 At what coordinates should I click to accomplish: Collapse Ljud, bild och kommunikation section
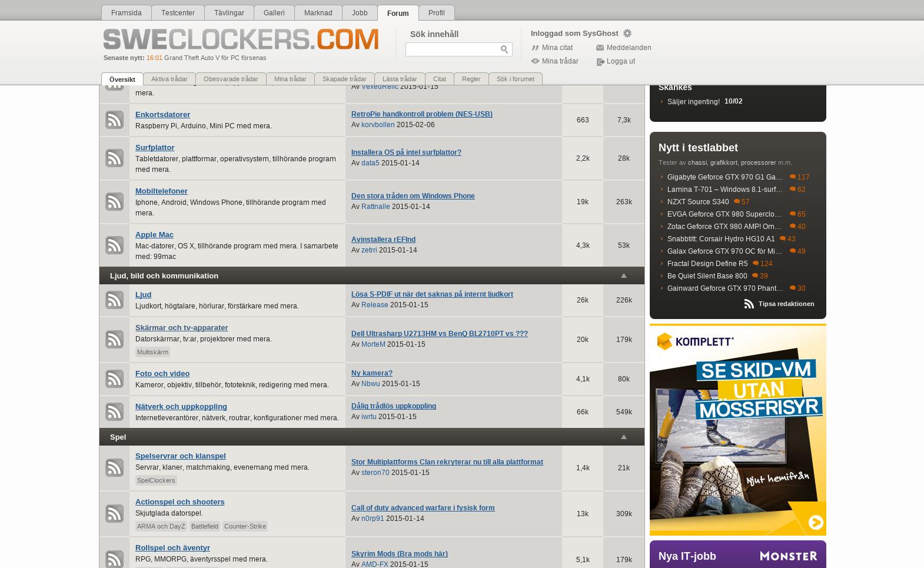point(624,275)
